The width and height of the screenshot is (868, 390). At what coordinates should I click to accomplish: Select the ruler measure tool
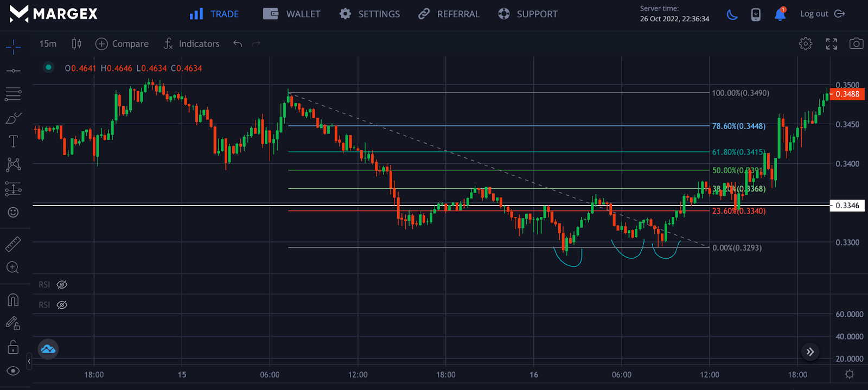[x=13, y=244]
